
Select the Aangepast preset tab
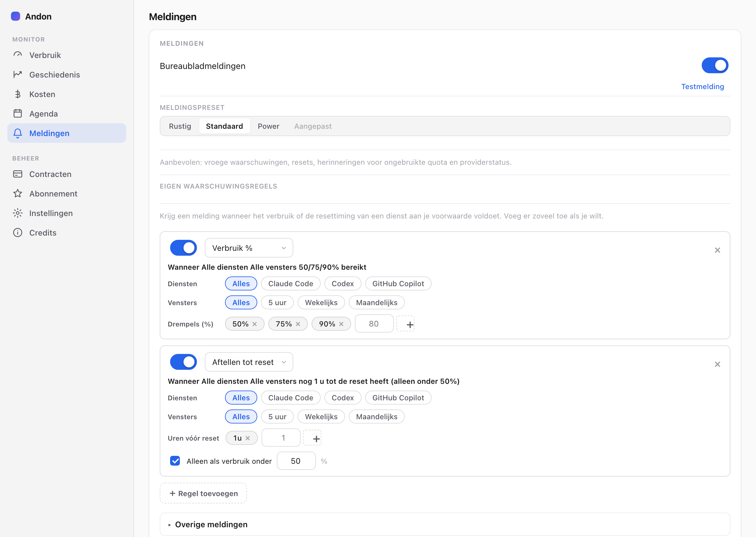pyautogui.click(x=313, y=126)
